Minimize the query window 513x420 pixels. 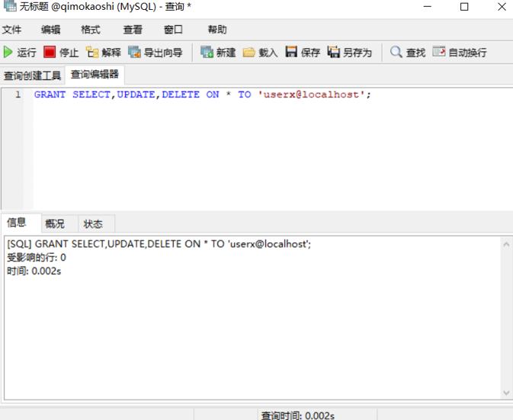point(428,7)
